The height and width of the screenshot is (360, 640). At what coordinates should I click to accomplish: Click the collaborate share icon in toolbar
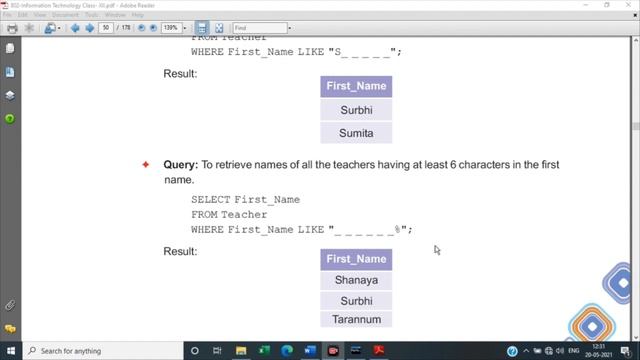(50, 28)
